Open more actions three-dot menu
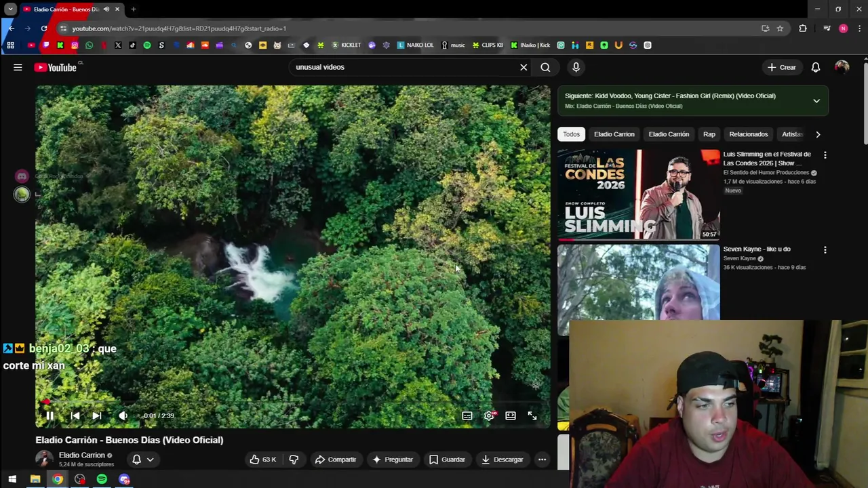This screenshot has width=868, height=488. [542, 460]
